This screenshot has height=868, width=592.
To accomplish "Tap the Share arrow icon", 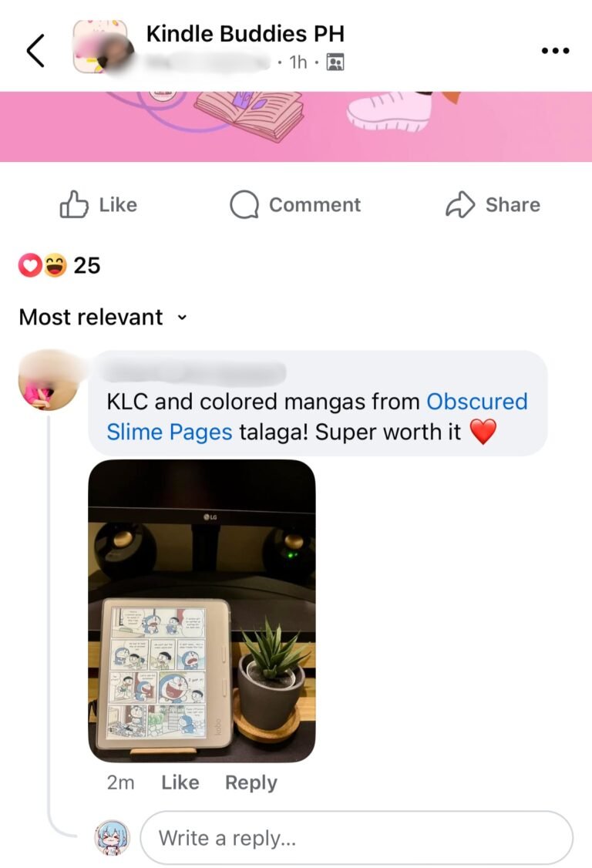I will [x=460, y=204].
